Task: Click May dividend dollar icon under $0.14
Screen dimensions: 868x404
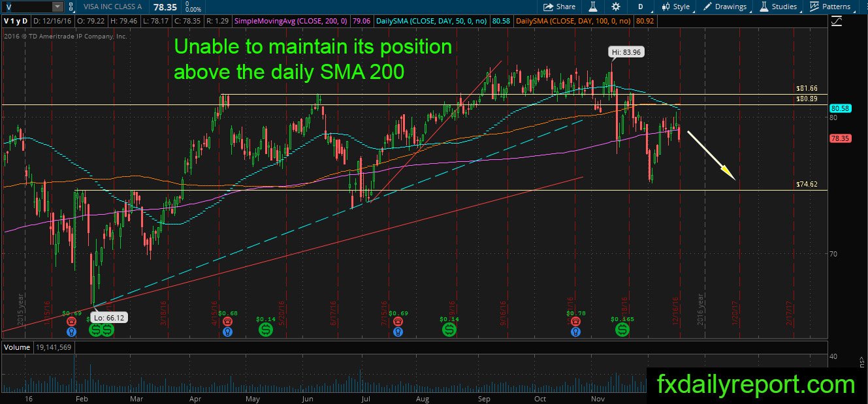Action: (266, 330)
